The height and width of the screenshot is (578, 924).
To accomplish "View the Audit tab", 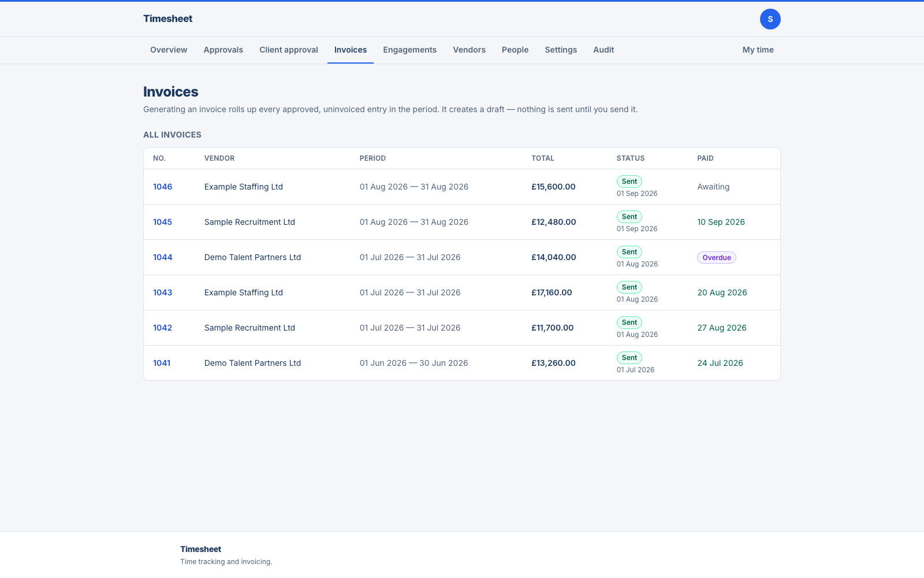I will click(603, 50).
